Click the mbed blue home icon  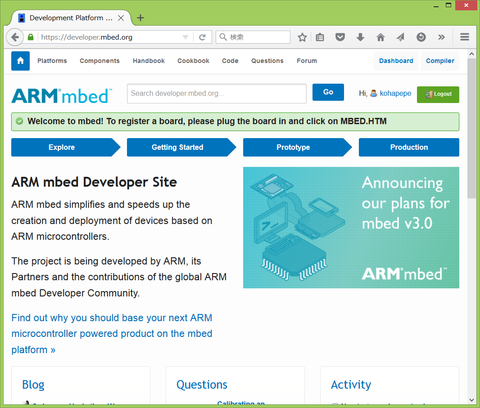pos(20,61)
